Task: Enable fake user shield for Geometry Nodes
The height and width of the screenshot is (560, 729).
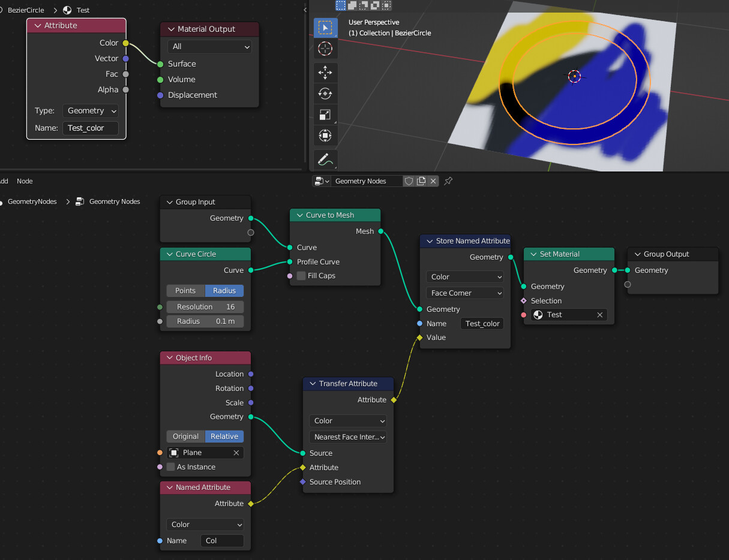Action: point(409,180)
